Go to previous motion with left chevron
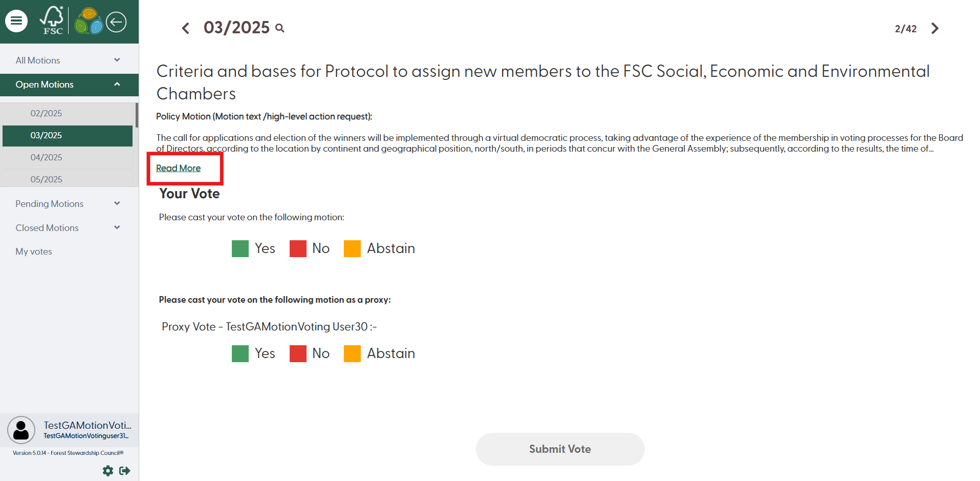 point(186,28)
